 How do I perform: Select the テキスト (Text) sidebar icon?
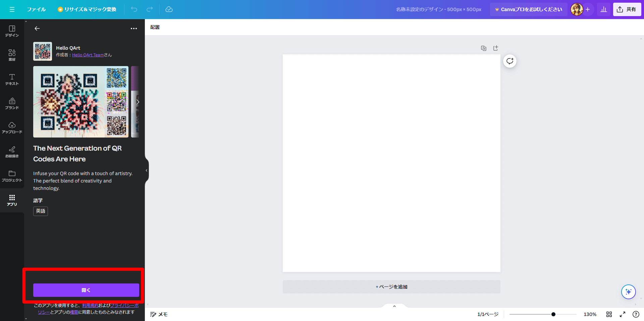pos(12,79)
